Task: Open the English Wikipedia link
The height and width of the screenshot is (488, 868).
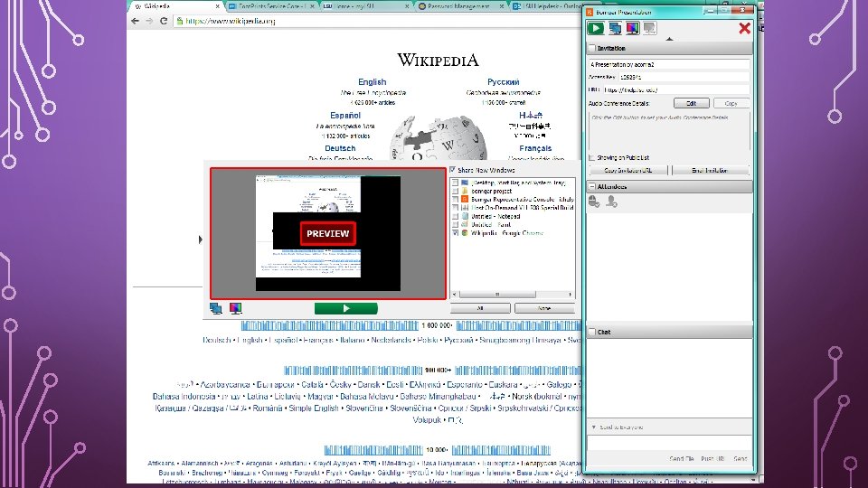Action: 372,82
